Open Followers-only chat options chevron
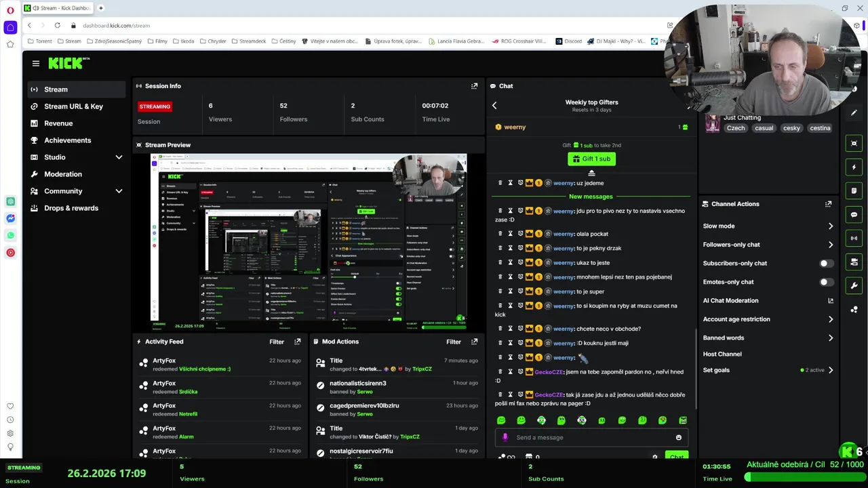Screen dimensions: 868x488 click(831, 245)
